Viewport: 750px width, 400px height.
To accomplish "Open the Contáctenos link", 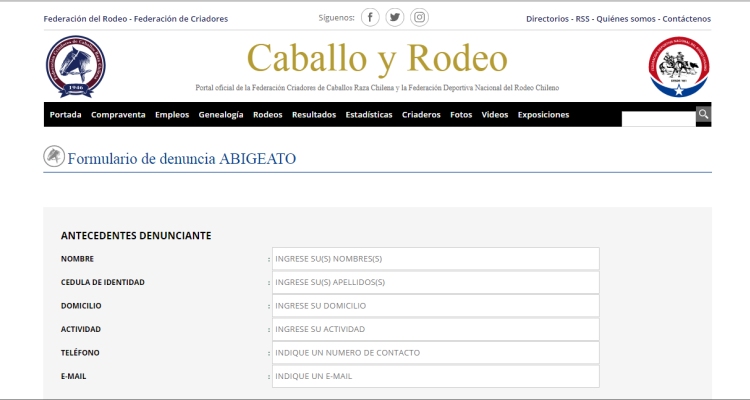I will click(x=686, y=19).
